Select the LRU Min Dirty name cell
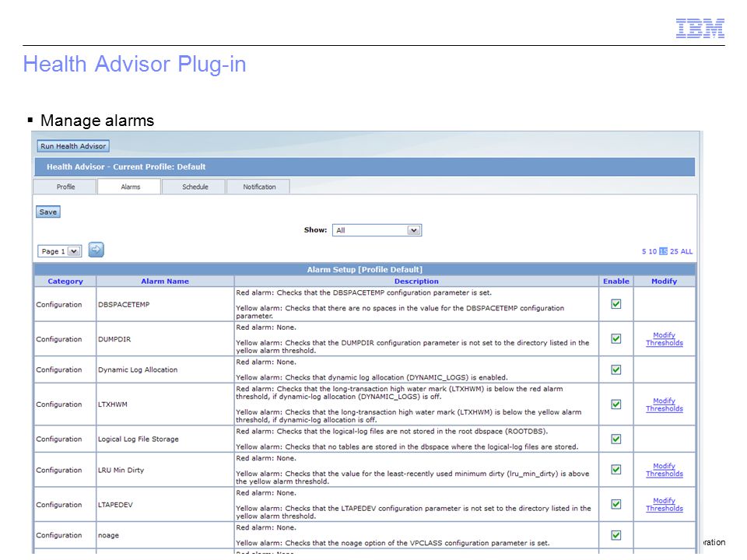Screen dimensions: 747x560 (165, 470)
